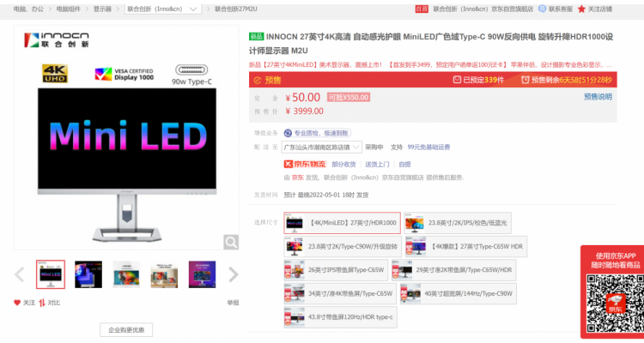The image size is (644, 343).
Task: Click the 京东物流 logistics logo
Action: (x=304, y=164)
